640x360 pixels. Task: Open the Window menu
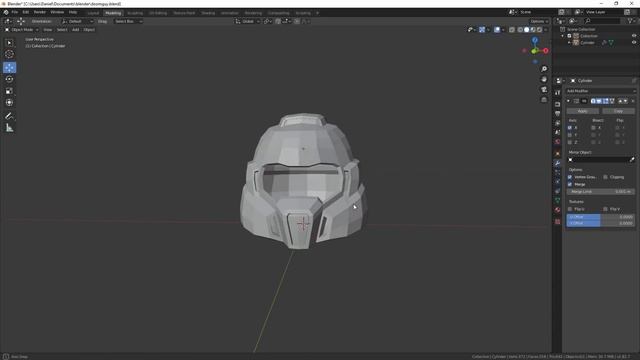(57, 12)
